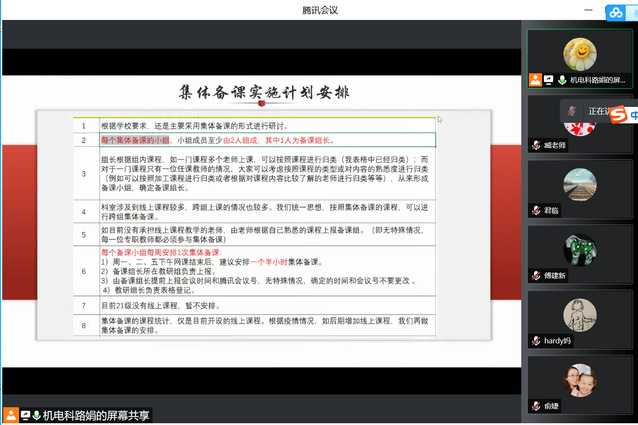Screen dimensions: 638x425
Task: Click the highlighted row 2 in slide table
Action: tap(254, 140)
